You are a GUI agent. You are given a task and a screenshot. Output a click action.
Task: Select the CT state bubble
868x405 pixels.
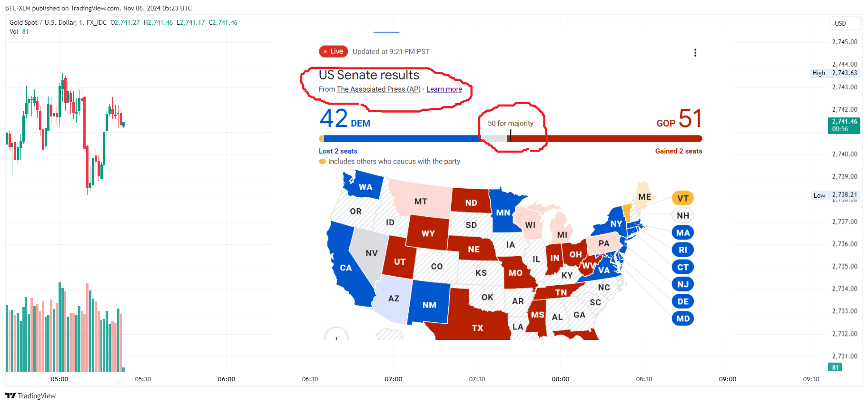click(683, 267)
